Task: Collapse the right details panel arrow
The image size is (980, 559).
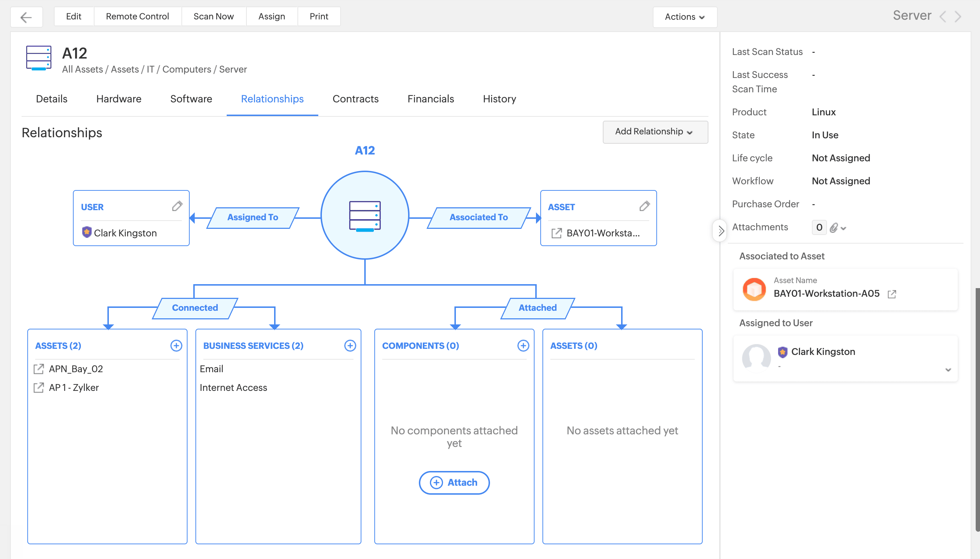Action: tap(720, 231)
